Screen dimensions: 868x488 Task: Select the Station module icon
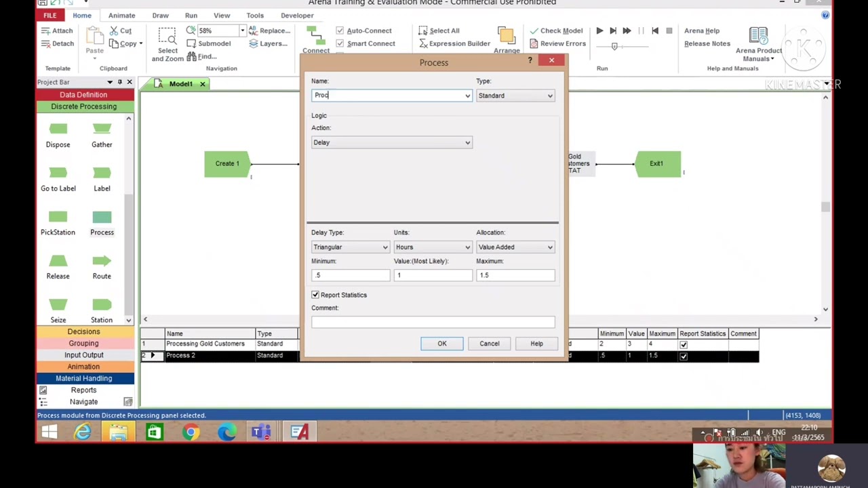pos(102,305)
